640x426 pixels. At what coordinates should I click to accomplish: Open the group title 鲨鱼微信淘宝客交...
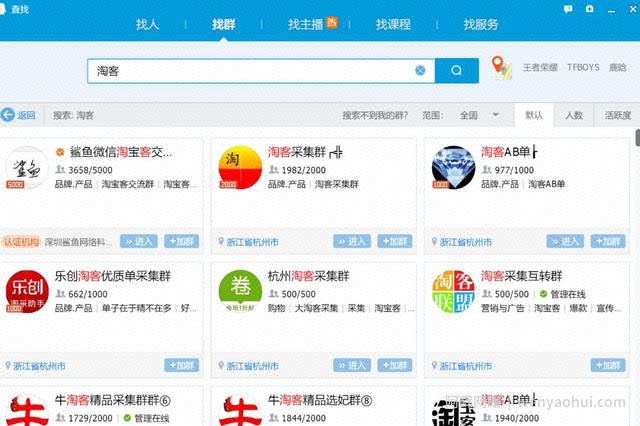[x=121, y=152]
